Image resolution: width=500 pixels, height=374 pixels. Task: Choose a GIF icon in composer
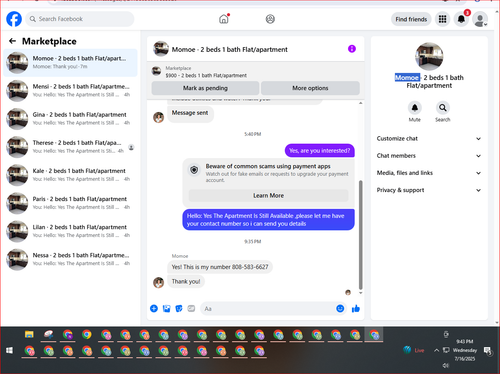191,309
